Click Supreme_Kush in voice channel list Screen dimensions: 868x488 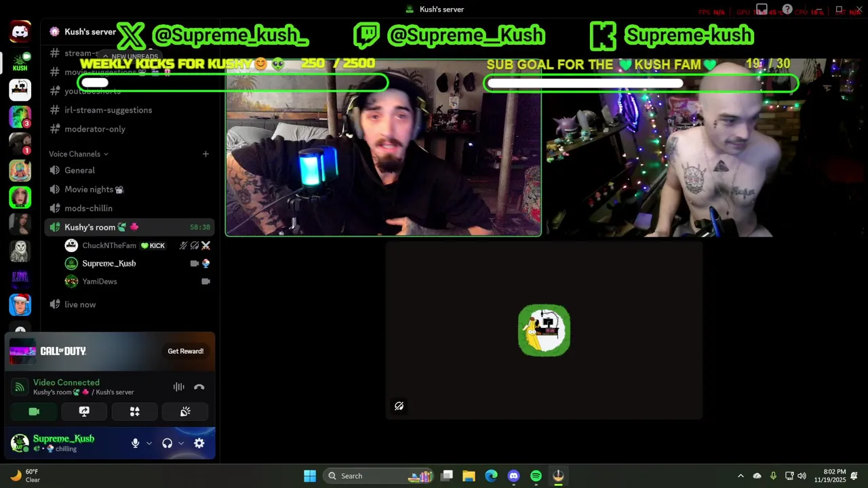[108, 264]
